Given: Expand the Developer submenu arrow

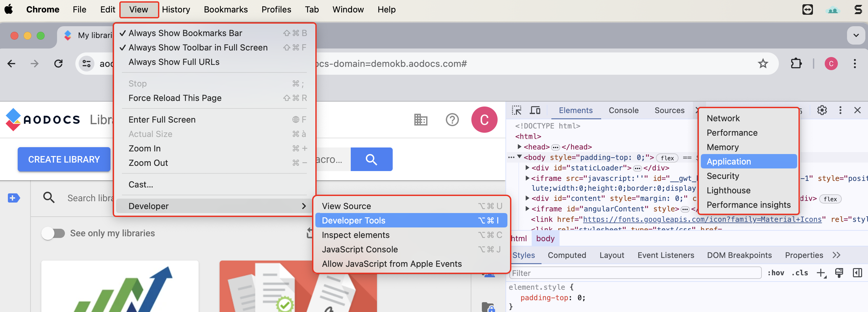Looking at the screenshot, I should click(x=304, y=206).
